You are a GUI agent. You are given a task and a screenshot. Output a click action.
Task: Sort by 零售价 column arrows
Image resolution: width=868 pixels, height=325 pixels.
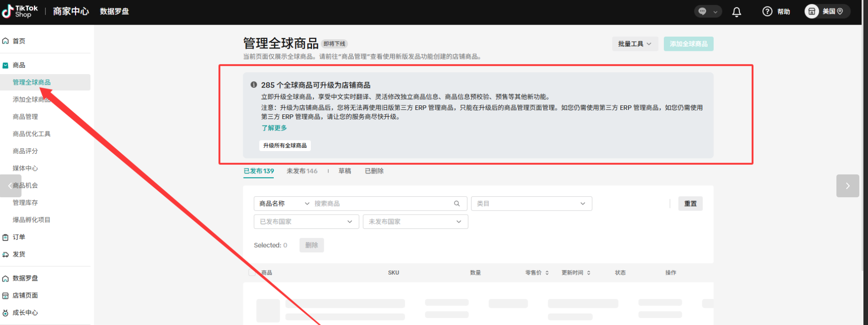pos(547,273)
